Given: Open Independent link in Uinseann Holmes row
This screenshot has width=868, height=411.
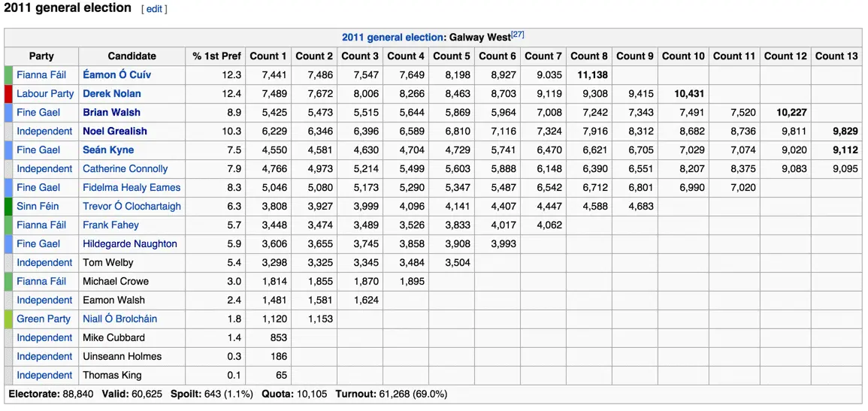Looking at the screenshot, I should [44, 356].
